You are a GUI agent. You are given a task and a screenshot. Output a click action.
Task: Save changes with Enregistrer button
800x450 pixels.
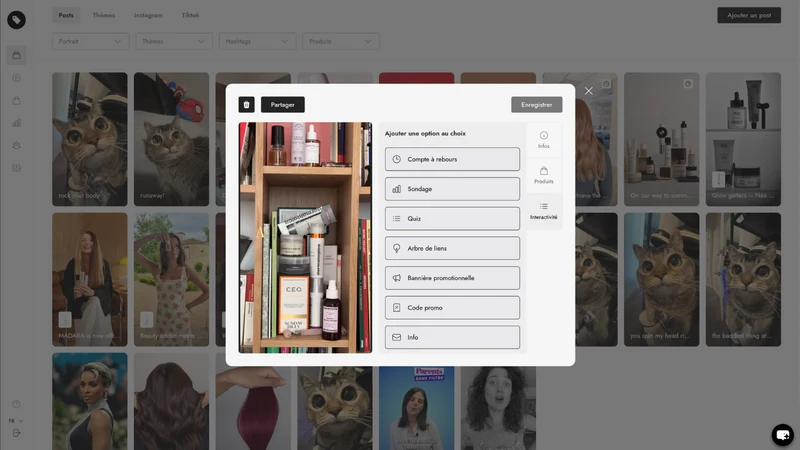(537, 105)
